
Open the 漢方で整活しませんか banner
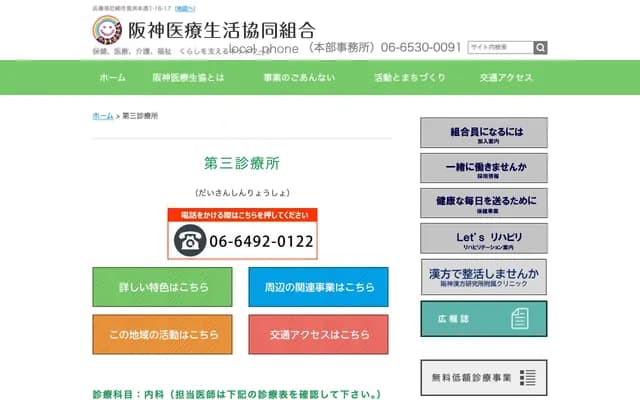pyautogui.click(x=483, y=275)
